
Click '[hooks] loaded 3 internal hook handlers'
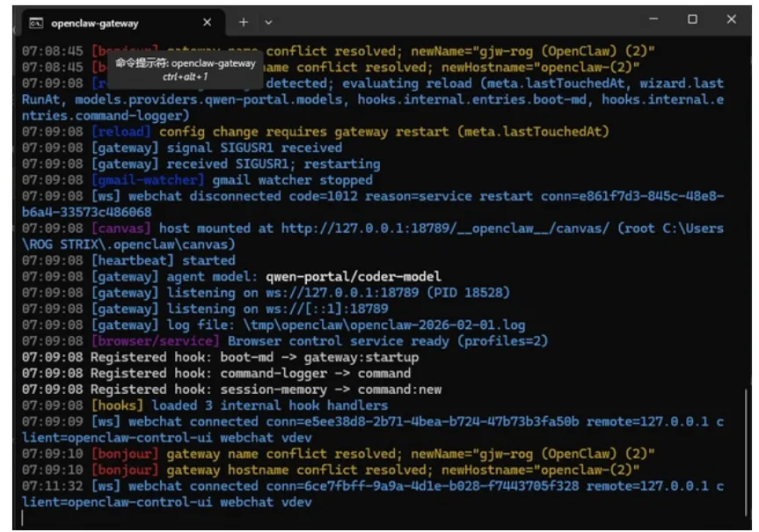click(239, 405)
